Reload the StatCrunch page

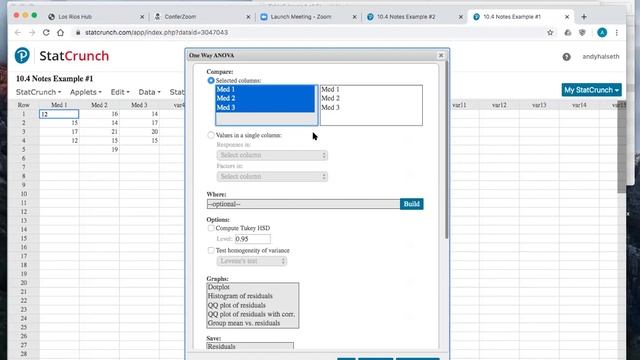(x=46, y=33)
